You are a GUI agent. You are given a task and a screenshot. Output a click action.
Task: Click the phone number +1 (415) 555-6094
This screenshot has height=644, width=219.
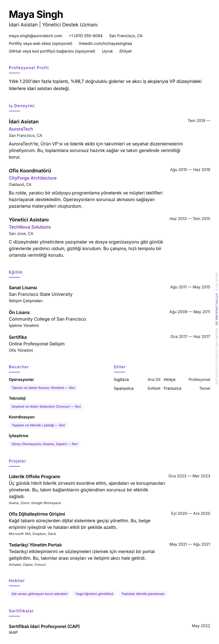[x=86, y=36]
